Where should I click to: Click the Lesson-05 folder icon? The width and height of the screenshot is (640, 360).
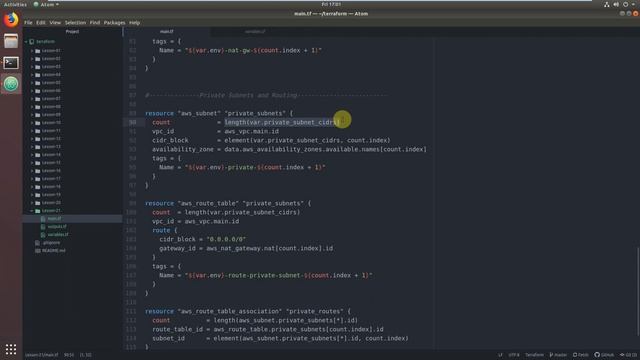coord(38,83)
